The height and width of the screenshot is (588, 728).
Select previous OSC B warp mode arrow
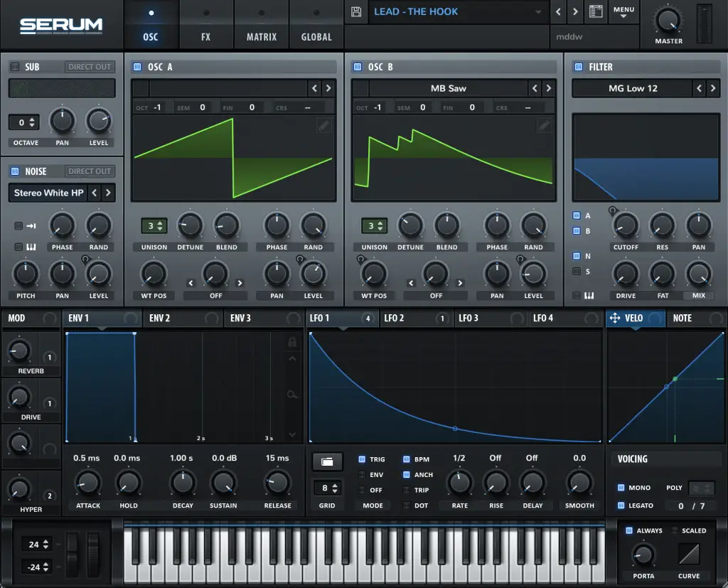411,283
